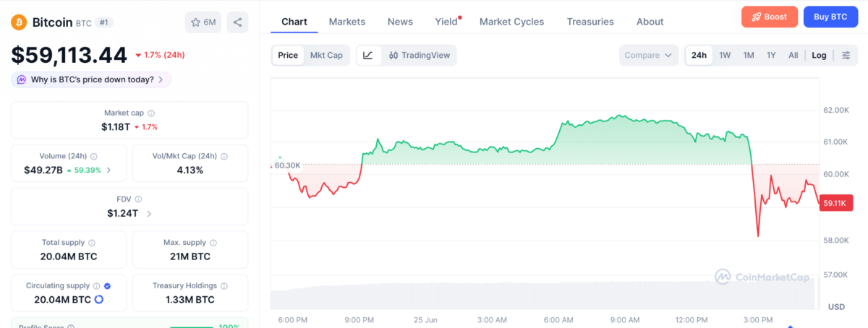Click the 4.13% Vol/Mkt Cap value
Image resolution: width=868 pixels, height=328 pixels.
click(x=190, y=171)
